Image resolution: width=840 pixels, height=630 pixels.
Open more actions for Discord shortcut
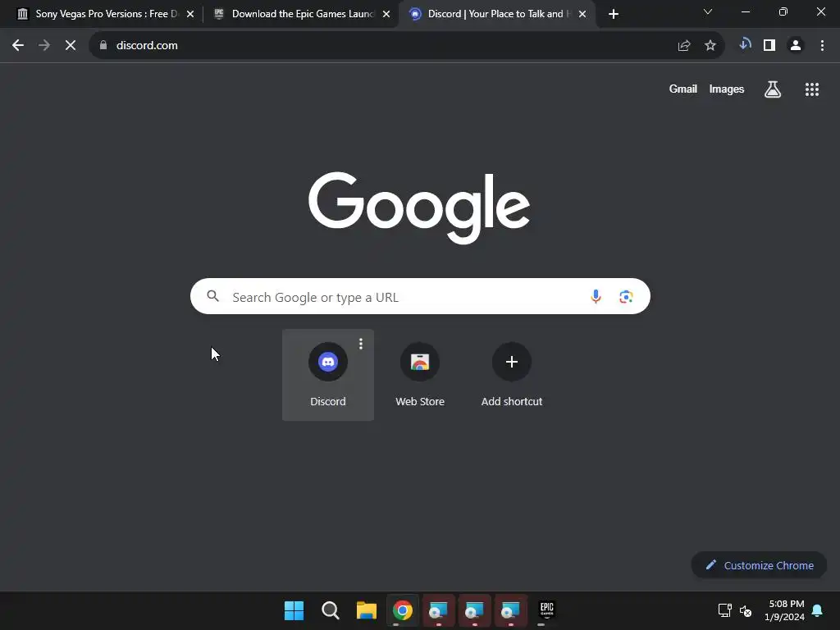pyautogui.click(x=361, y=344)
